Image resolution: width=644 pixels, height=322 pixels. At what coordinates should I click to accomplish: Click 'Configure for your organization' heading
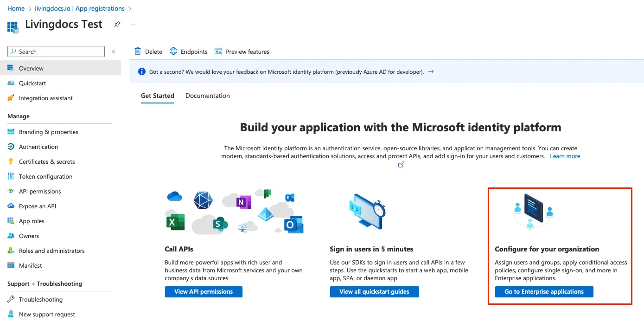coord(547,249)
